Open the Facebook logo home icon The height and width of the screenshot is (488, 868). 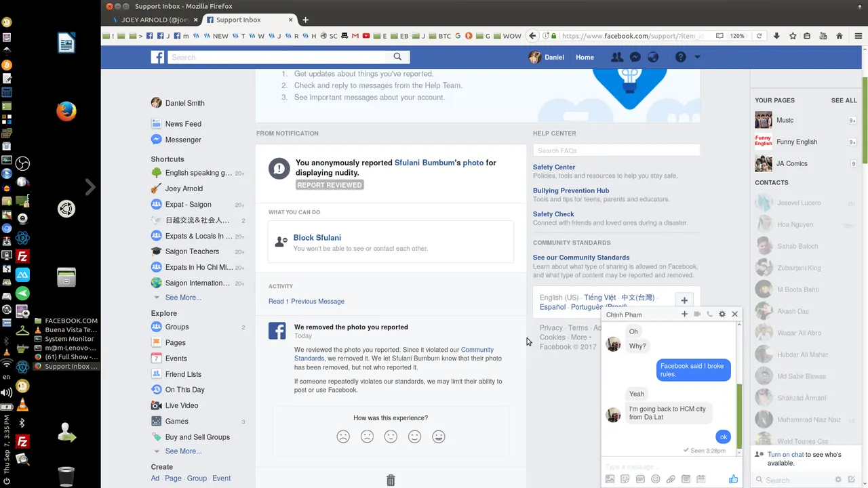pyautogui.click(x=157, y=58)
